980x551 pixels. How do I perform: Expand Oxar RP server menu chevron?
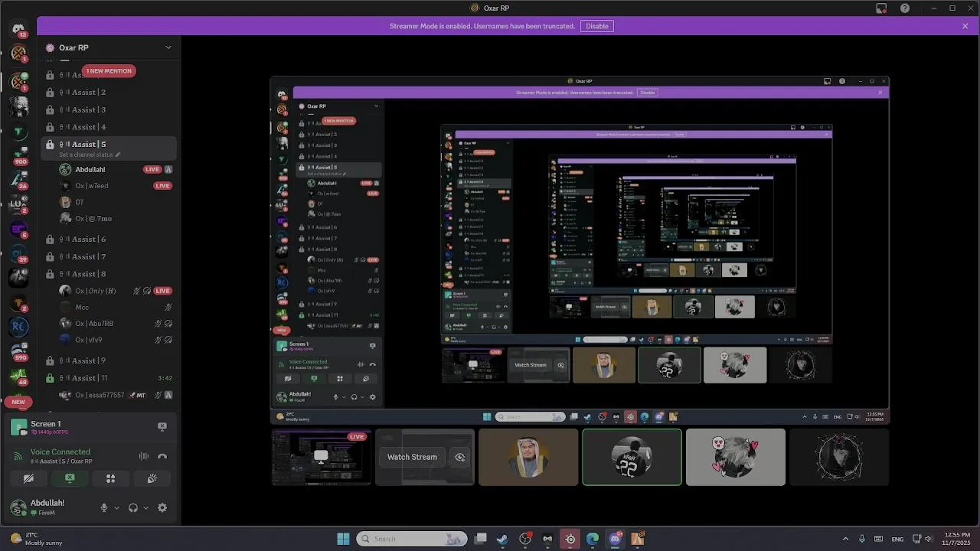point(168,47)
